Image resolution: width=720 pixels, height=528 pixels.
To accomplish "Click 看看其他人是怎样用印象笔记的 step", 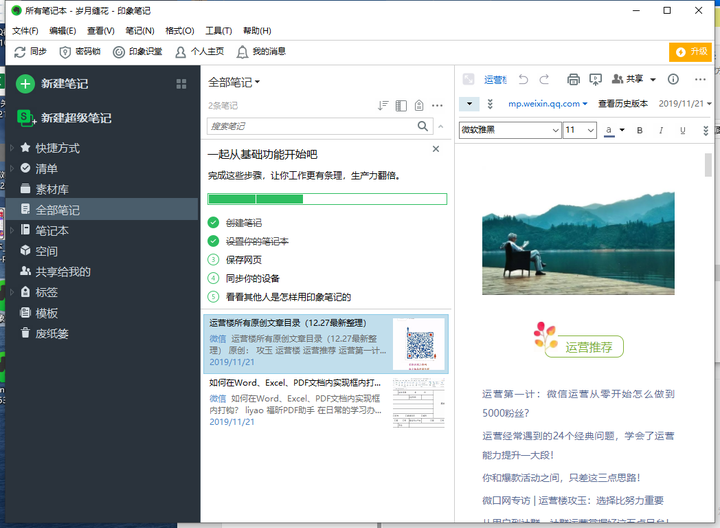I will click(x=288, y=297).
